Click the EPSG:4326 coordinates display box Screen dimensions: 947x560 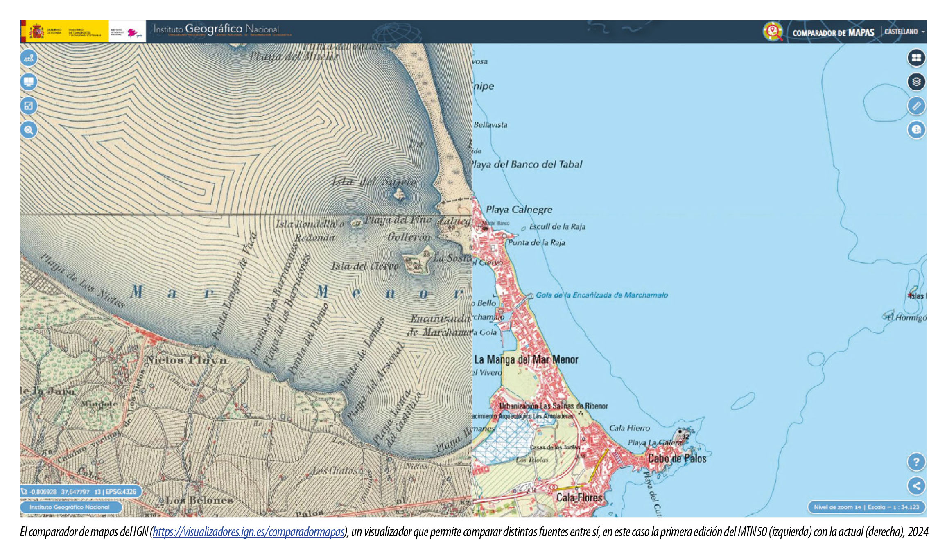(x=80, y=492)
